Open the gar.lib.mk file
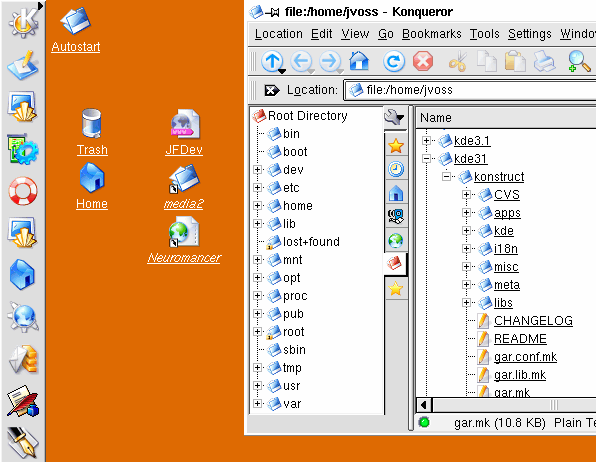This screenshot has height=462, width=596. click(520, 375)
